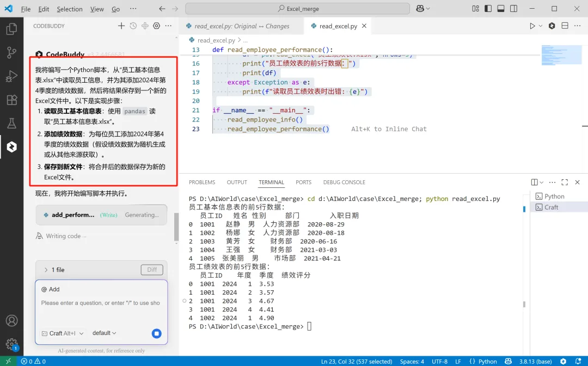Open the run options dropdown arrow
This screenshot has height=366, width=588.
pos(541,26)
